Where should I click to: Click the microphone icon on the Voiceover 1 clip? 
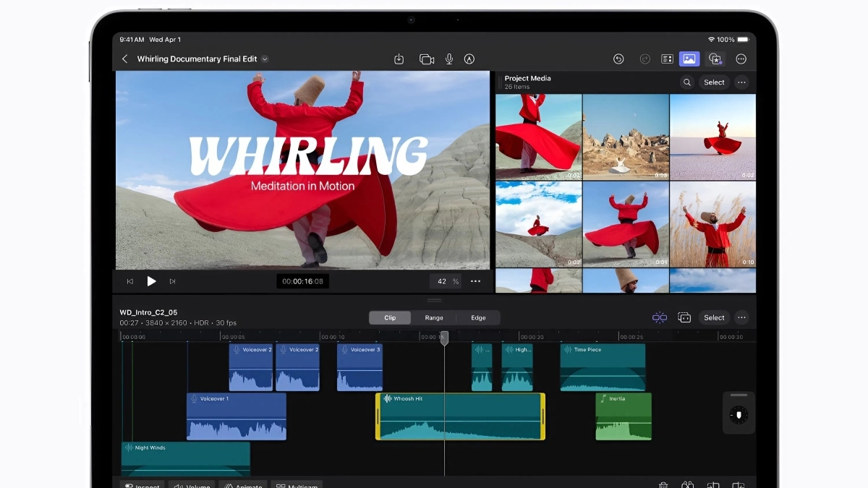click(x=194, y=399)
